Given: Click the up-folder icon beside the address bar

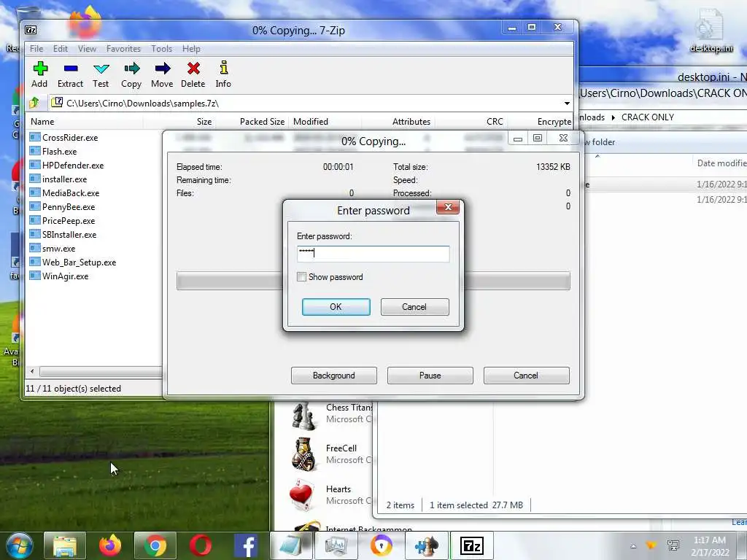Looking at the screenshot, I should coord(34,102).
